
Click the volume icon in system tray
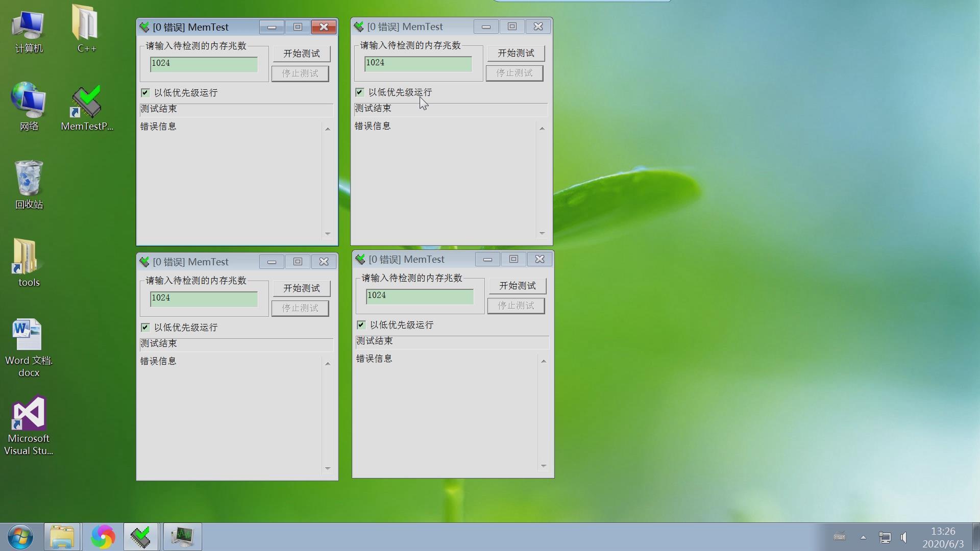click(903, 537)
